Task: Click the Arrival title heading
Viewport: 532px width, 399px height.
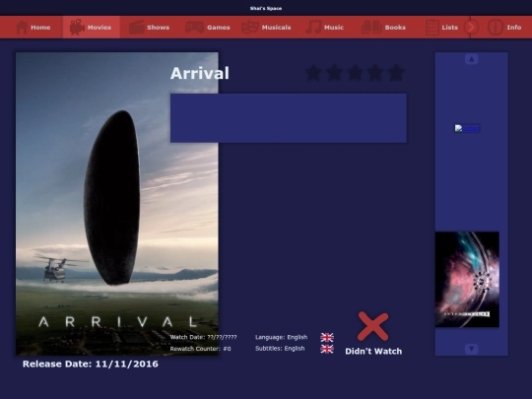Action: 200,73
